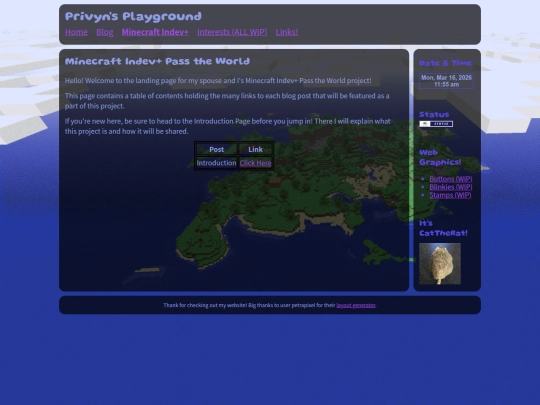
Task: Click the Minecraft Indev+ Pass the World heading
Action: pyautogui.click(x=157, y=61)
